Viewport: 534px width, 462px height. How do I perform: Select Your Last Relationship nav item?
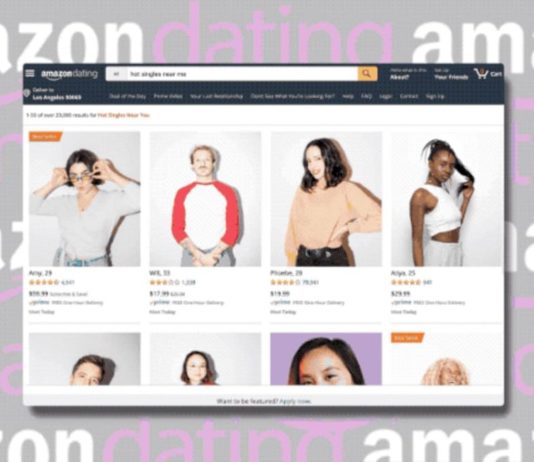click(217, 96)
